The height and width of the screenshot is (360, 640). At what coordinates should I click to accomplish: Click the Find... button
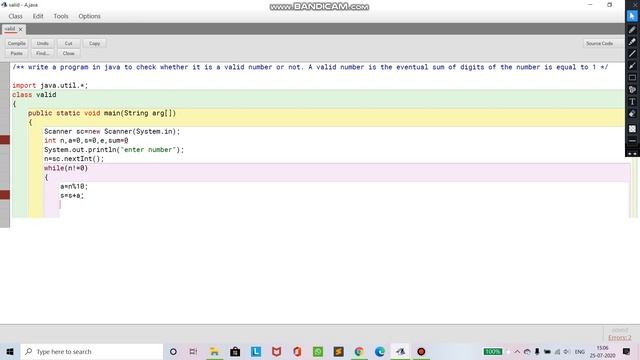[x=42, y=53]
